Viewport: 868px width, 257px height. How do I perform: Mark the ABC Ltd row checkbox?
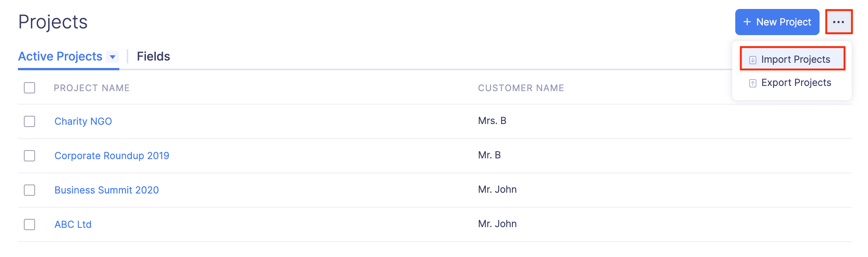tap(29, 225)
